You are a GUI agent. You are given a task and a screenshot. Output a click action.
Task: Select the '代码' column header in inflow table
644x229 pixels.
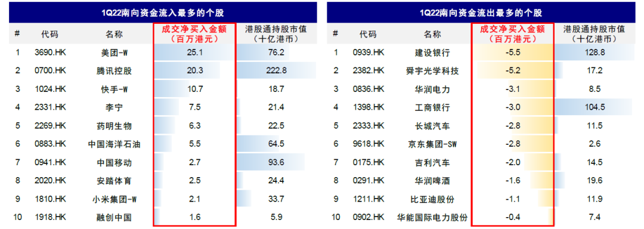coord(49,34)
